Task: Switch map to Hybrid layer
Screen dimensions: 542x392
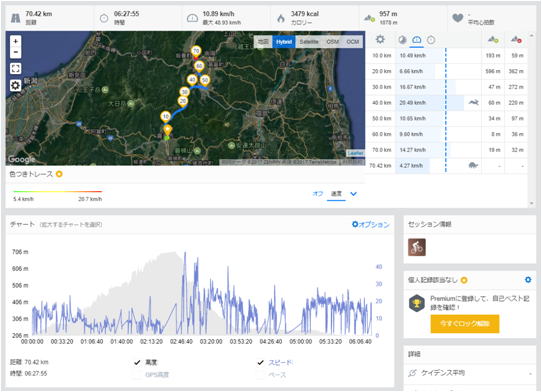Action: (284, 42)
